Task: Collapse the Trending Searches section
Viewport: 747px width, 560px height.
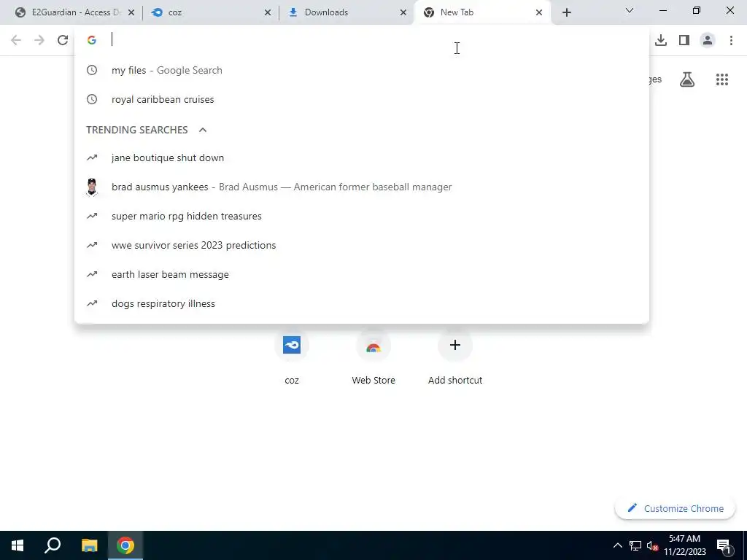Action: click(203, 130)
